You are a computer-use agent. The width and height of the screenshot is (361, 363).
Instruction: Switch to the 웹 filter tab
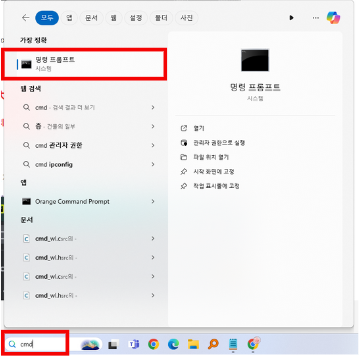pos(113,18)
